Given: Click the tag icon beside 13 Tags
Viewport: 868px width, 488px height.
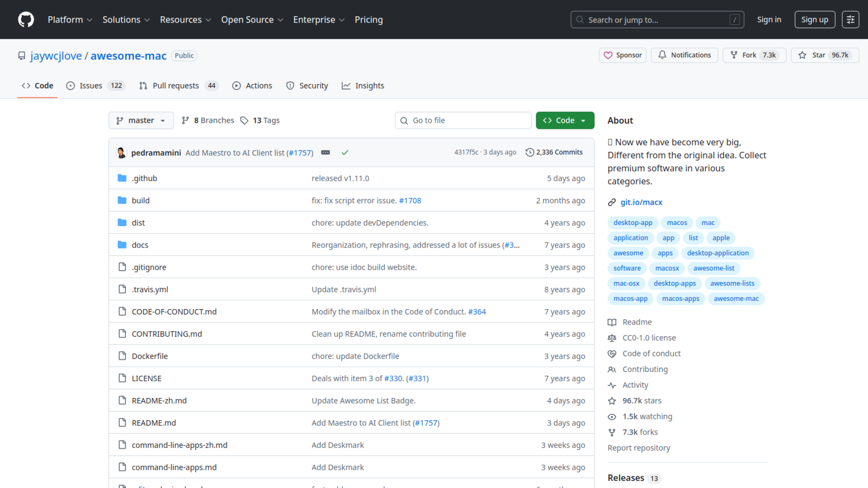Looking at the screenshot, I should [x=244, y=121].
